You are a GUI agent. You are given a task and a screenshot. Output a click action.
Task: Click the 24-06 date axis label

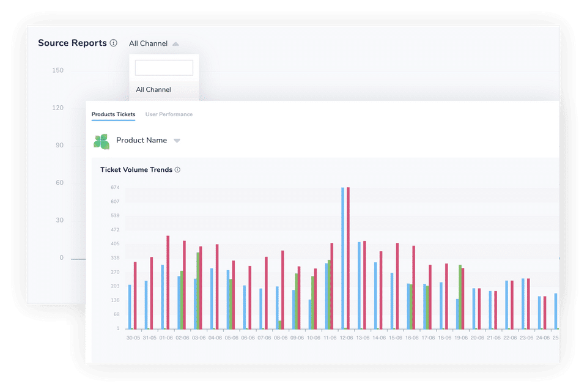point(543,338)
